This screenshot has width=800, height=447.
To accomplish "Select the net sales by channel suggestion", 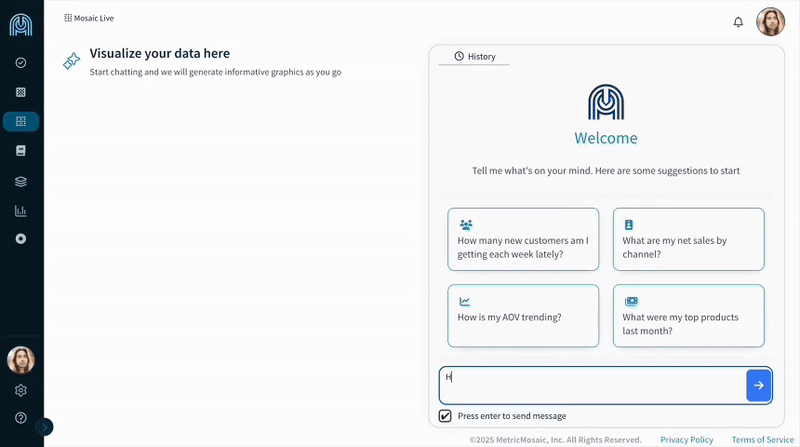I will pos(688,239).
